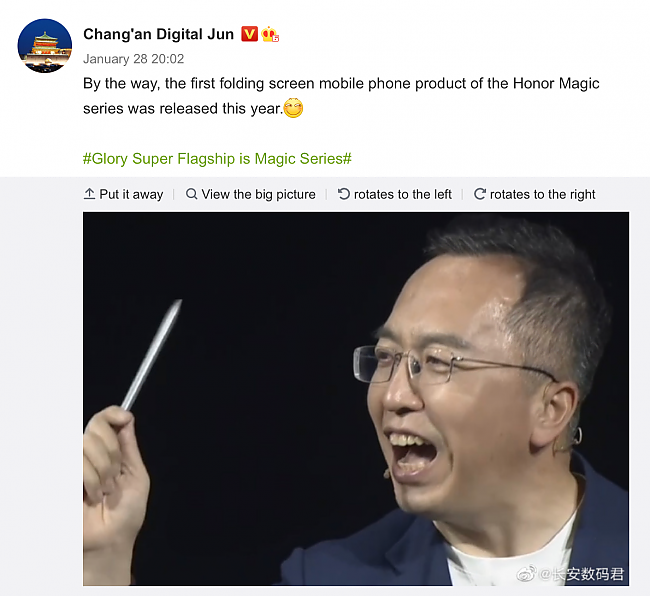This screenshot has height=596, width=650.
Task: Open Chang'an Digital Jun's profile avatar
Action: point(45,46)
